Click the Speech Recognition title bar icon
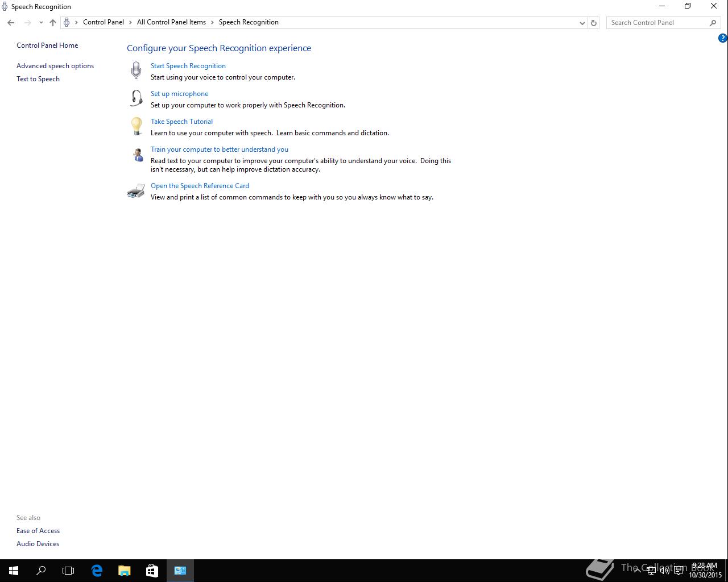Screen dimensions: 728x582 pos(5,7)
